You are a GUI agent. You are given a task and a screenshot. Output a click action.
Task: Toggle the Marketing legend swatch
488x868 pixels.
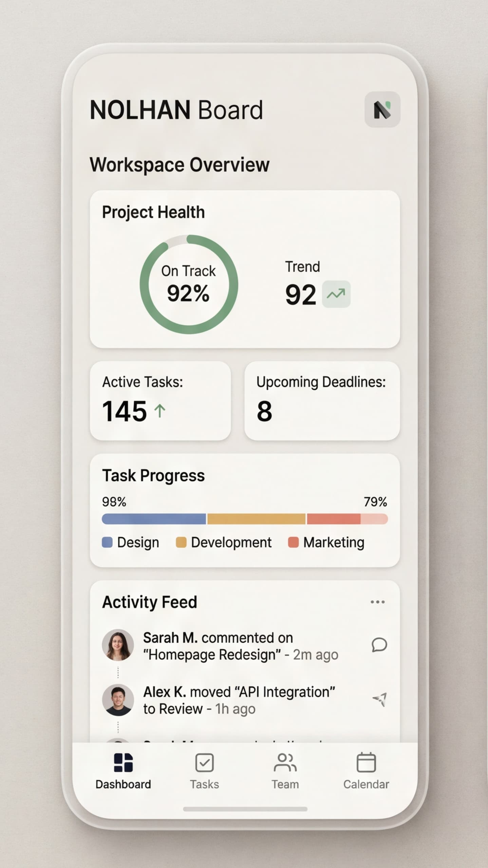[294, 542]
